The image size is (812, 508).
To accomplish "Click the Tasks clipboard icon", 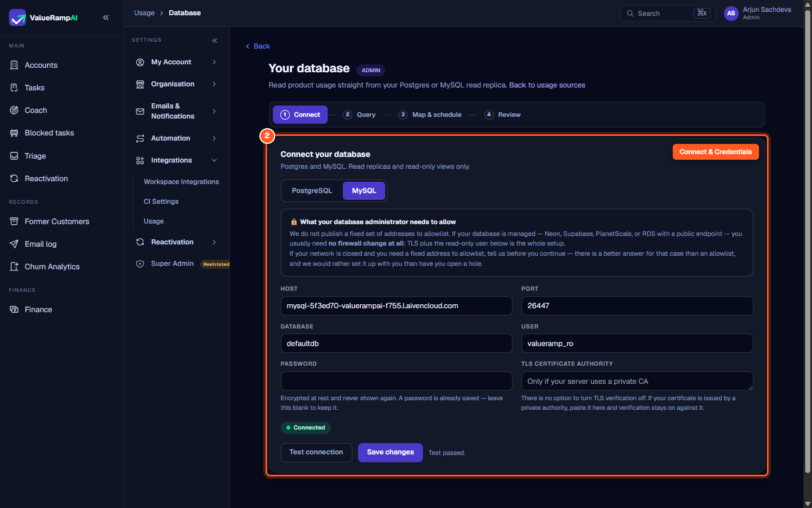I will (x=14, y=87).
